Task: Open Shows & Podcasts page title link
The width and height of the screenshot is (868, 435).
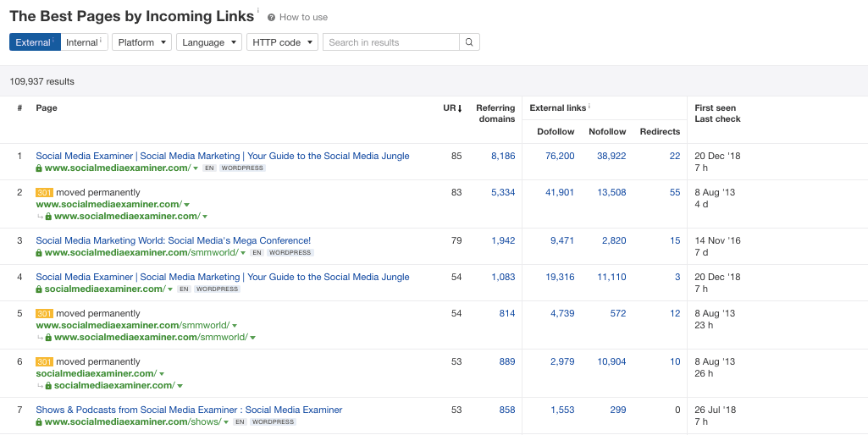Action: pos(189,410)
